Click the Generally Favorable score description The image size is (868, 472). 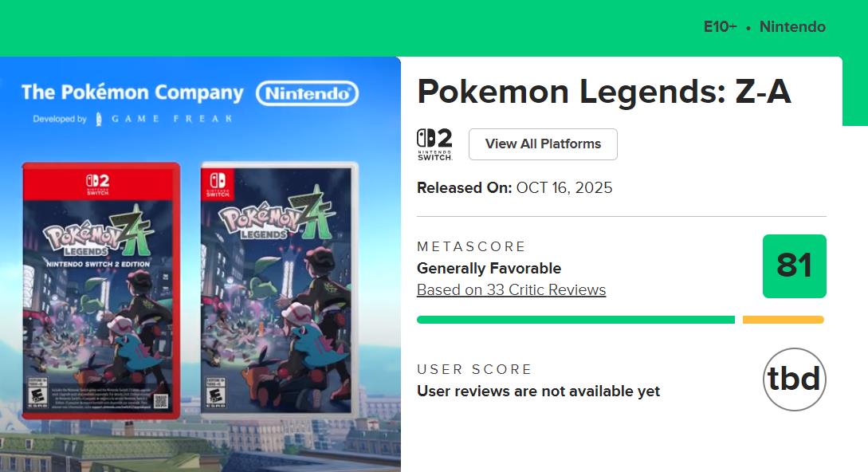click(x=489, y=269)
